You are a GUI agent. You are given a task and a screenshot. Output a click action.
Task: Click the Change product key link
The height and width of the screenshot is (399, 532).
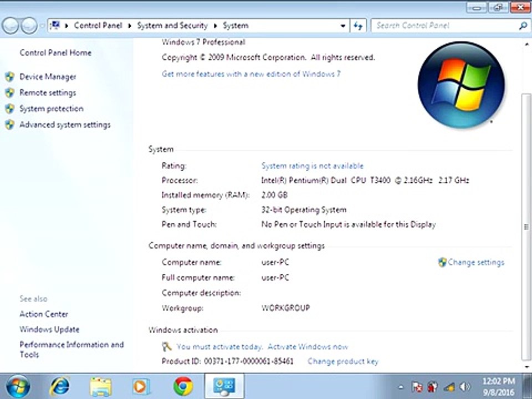click(343, 361)
